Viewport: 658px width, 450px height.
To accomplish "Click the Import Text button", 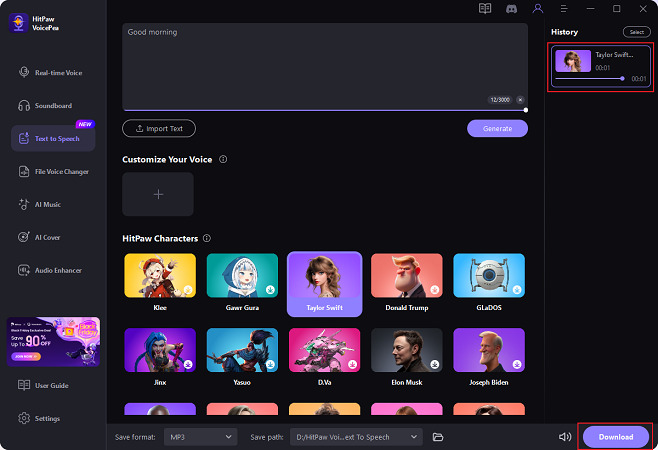I will point(159,128).
